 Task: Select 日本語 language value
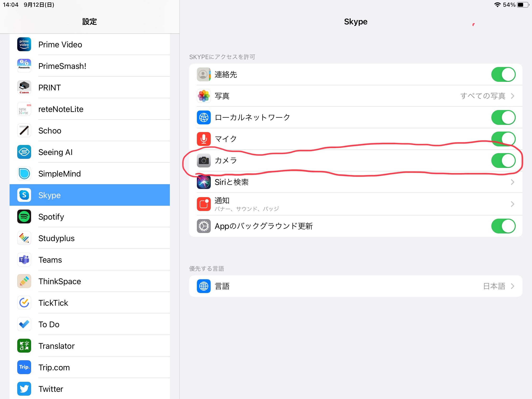pos(494,286)
